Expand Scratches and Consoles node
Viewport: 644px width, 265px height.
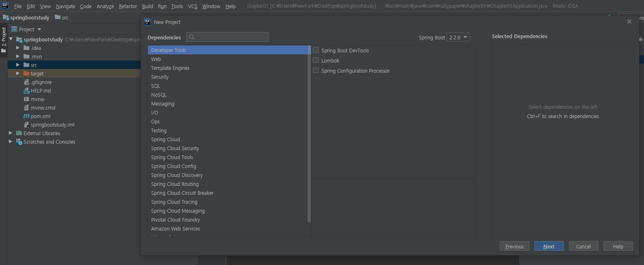[x=11, y=142]
